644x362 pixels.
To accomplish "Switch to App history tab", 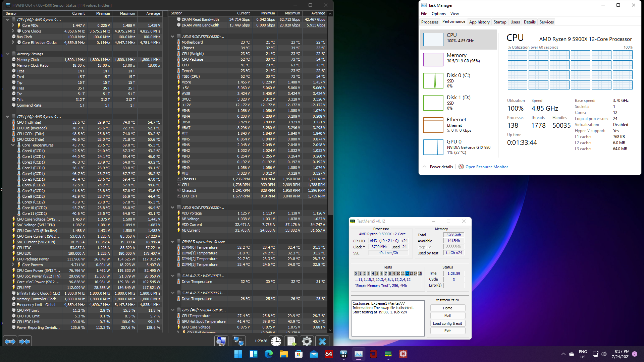I will 479,22.
